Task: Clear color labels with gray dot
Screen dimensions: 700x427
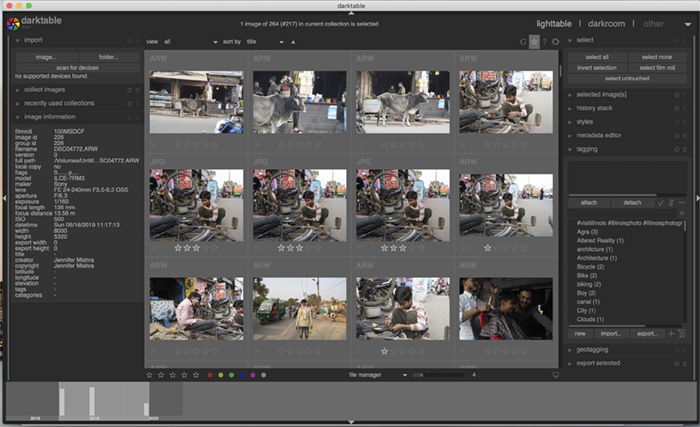Action: pyautogui.click(x=263, y=375)
